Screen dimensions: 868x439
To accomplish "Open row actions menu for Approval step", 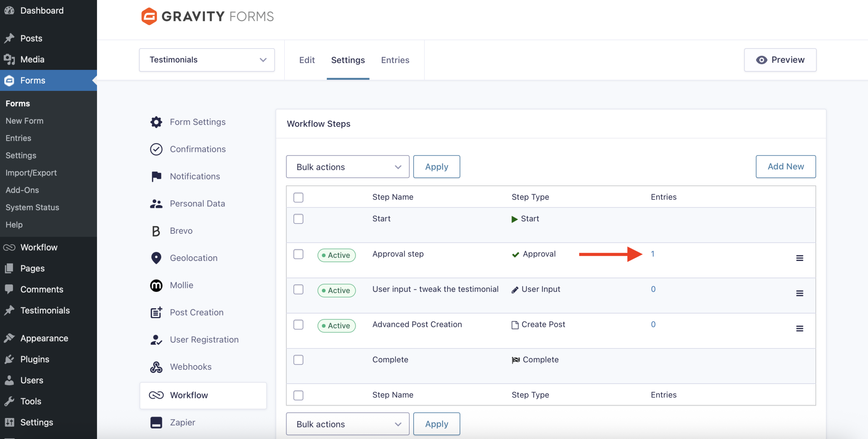I will pyautogui.click(x=800, y=258).
